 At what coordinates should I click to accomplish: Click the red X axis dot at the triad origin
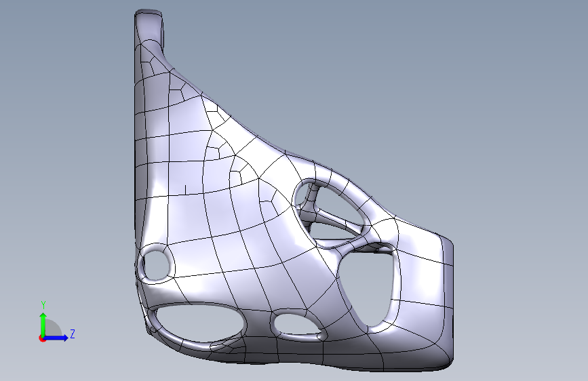(42, 338)
